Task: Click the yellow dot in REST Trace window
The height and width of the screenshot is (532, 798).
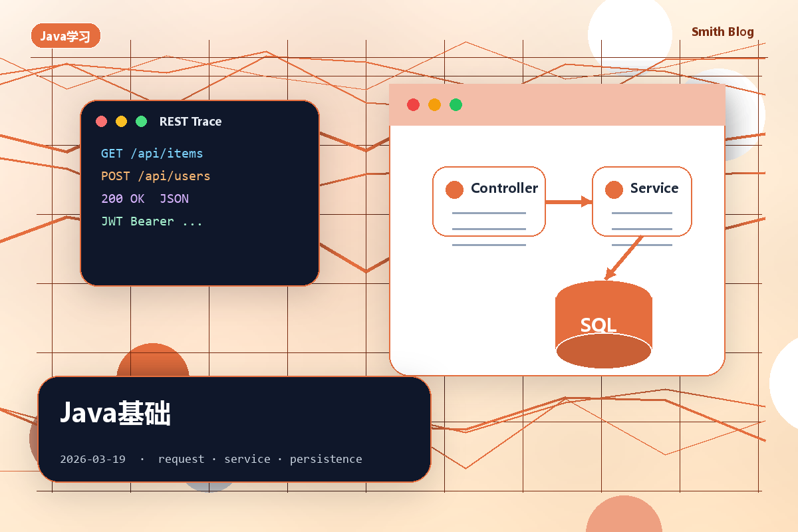Action: (x=121, y=121)
